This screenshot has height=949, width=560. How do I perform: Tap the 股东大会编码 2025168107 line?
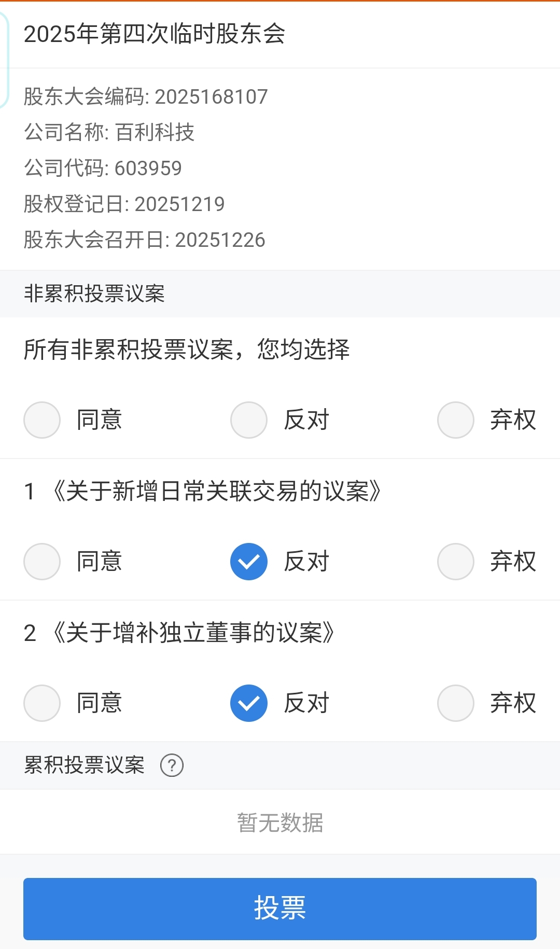tap(146, 97)
